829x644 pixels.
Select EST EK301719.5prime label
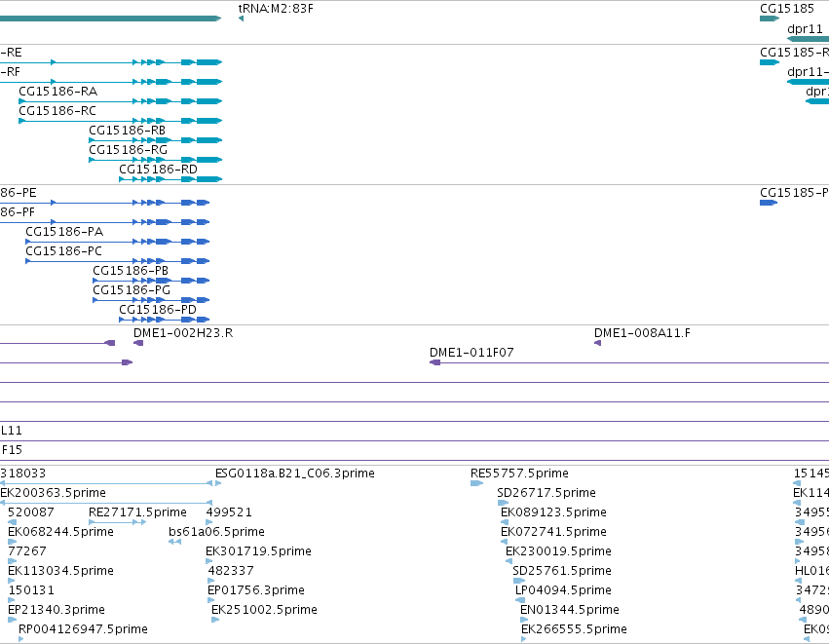pos(258,551)
